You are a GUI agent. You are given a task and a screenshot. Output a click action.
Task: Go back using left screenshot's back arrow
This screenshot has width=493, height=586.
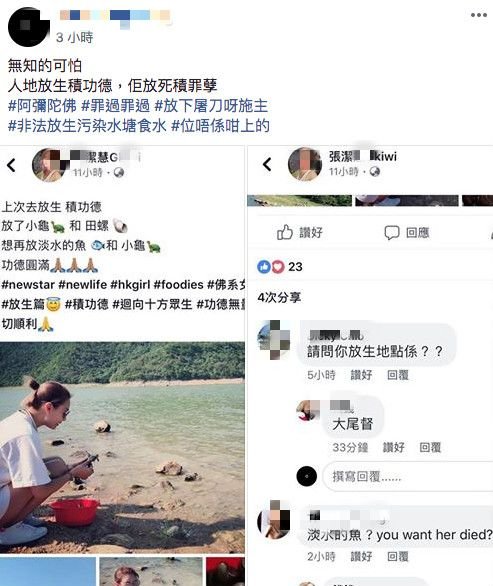coord(11,165)
